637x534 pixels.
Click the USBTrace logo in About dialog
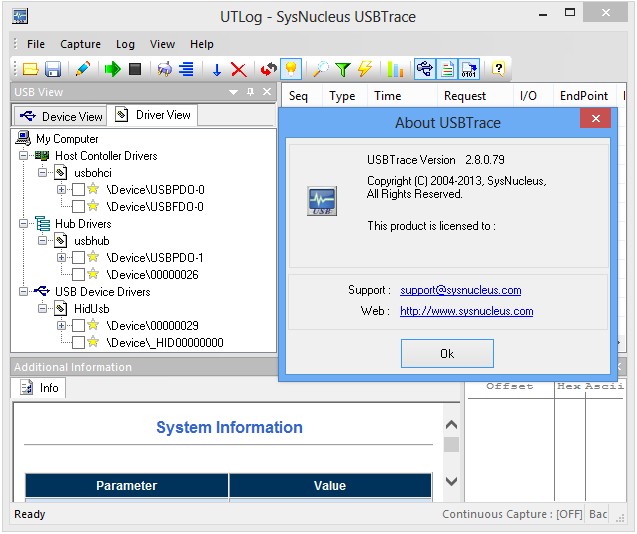[322, 201]
